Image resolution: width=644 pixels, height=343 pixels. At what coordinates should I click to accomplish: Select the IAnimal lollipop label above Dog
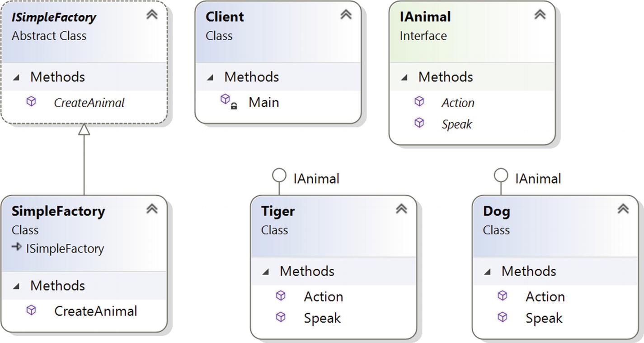[538, 178]
